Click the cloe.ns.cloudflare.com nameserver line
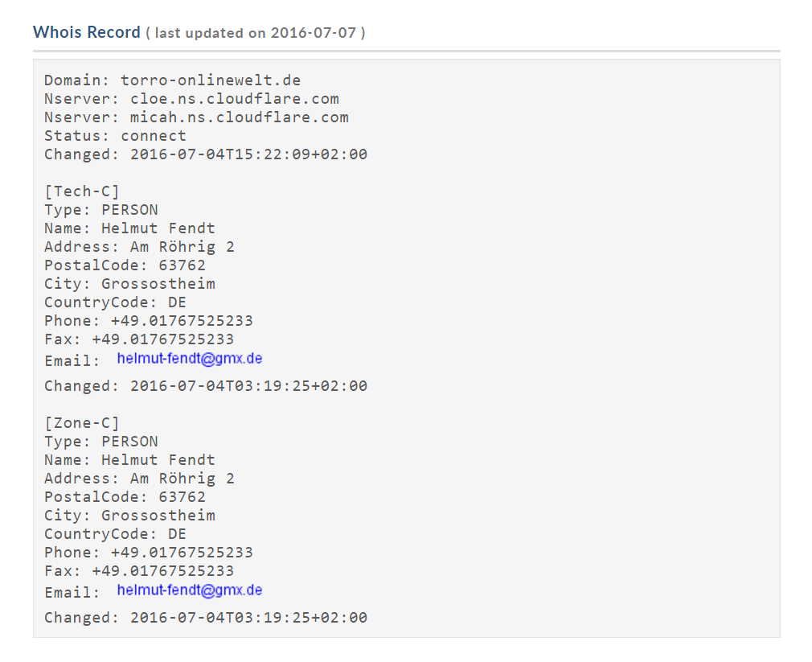812x662 pixels. tap(191, 99)
